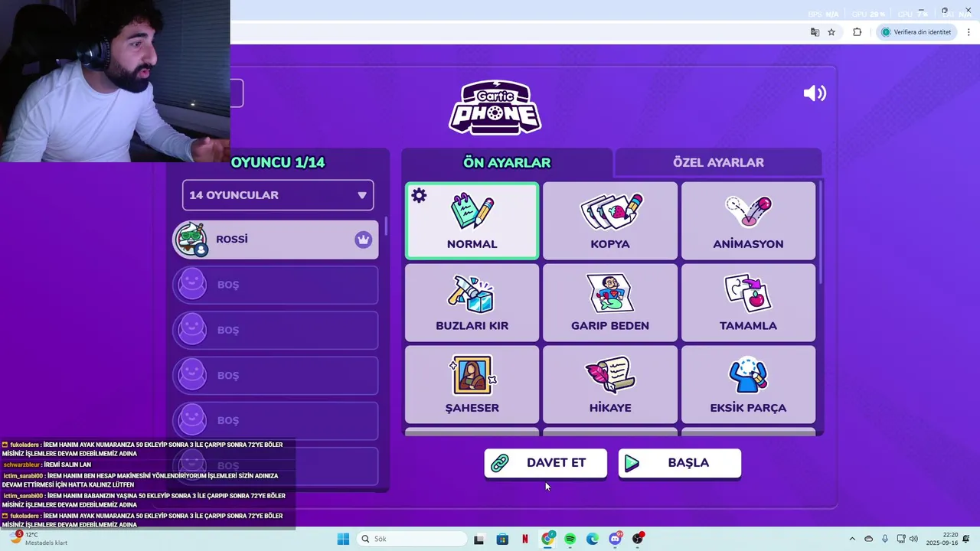Open the weather widget on taskbar

click(x=37, y=539)
